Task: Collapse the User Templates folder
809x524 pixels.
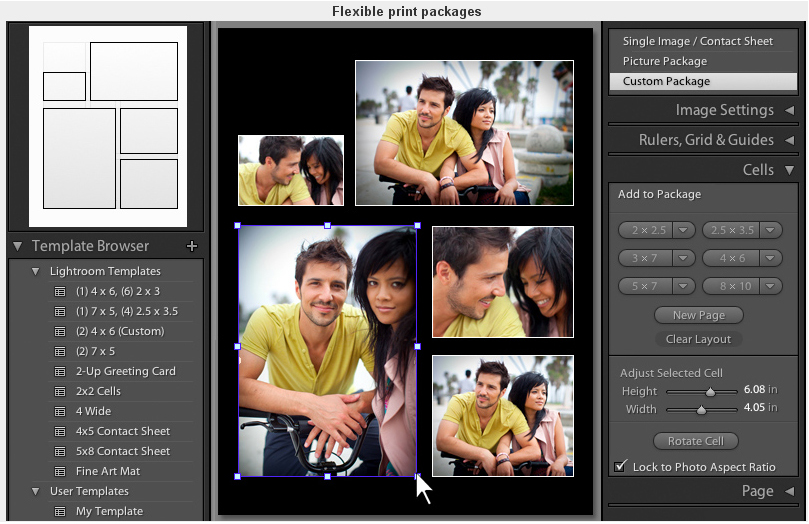Action: click(36, 491)
